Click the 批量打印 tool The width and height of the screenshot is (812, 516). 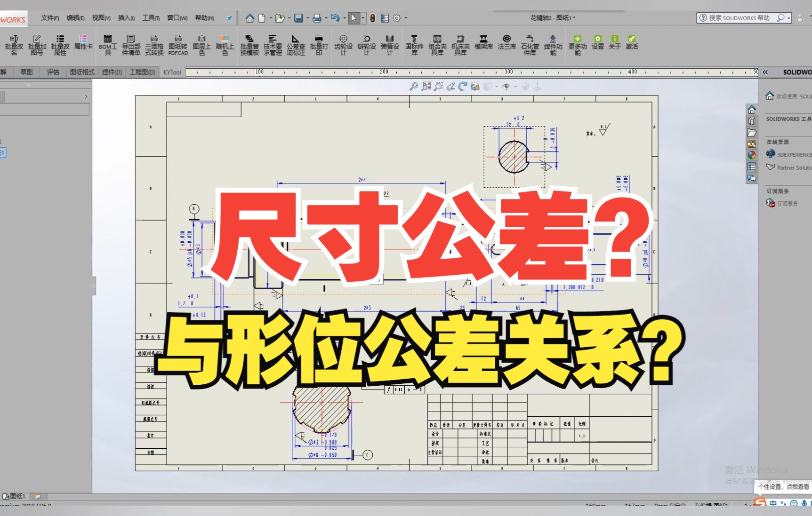point(319,45)
